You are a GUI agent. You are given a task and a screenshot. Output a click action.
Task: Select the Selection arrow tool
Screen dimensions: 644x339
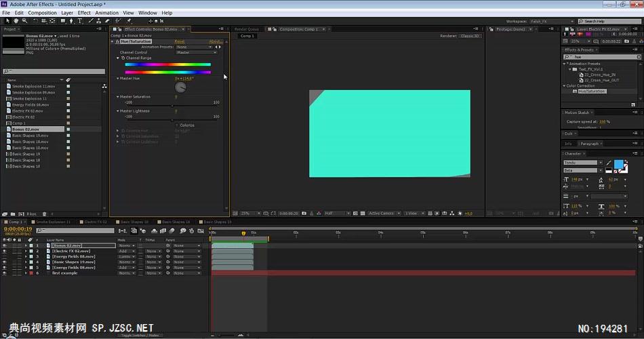(x=7, y=20)
